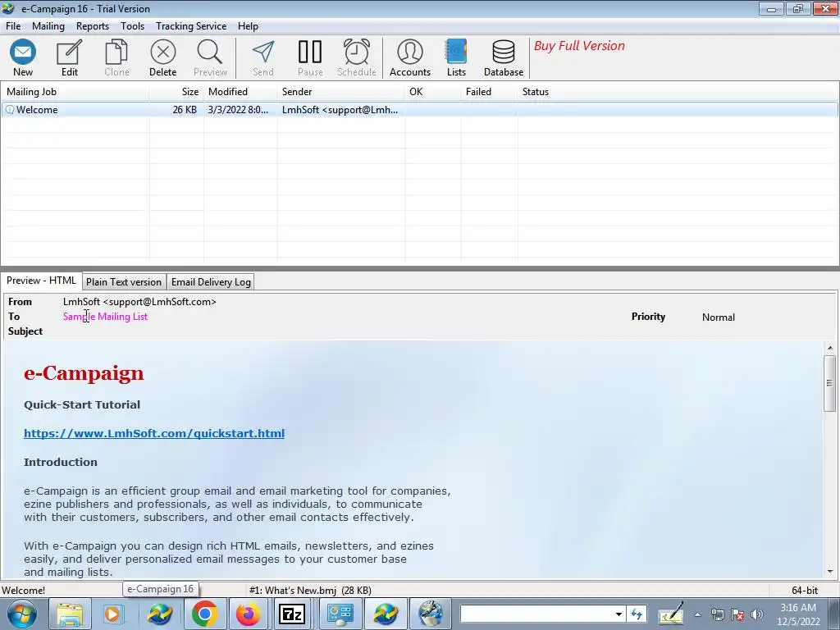The image size is (840, 630).
Task: Open the Accounts manager
Action: pos(410,58)
